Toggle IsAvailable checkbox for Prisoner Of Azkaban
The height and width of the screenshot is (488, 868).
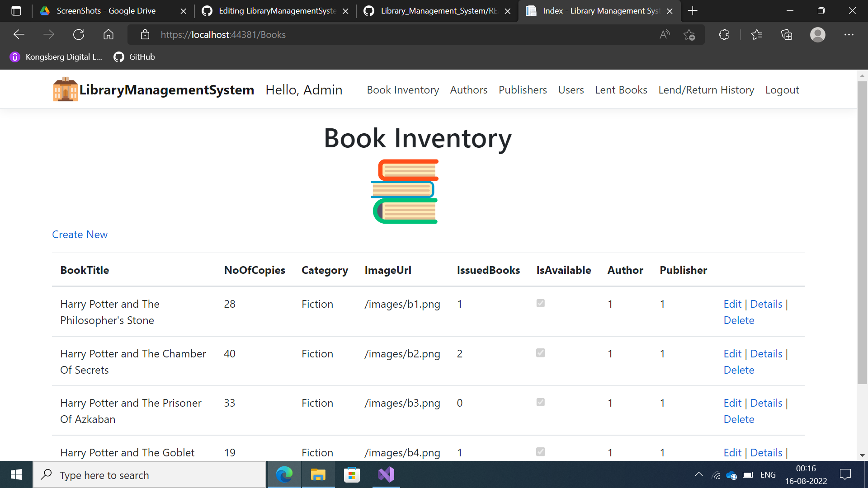click(541, 402)
